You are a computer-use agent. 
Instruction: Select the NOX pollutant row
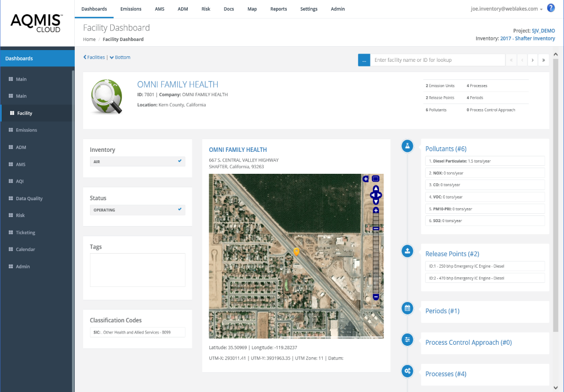click(485, 173)
